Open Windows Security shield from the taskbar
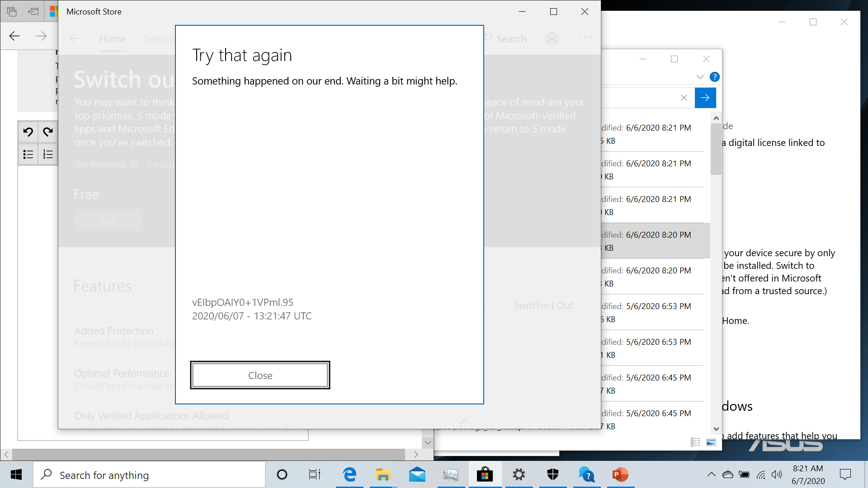The image size is (868, 488). tap(553, 474)
